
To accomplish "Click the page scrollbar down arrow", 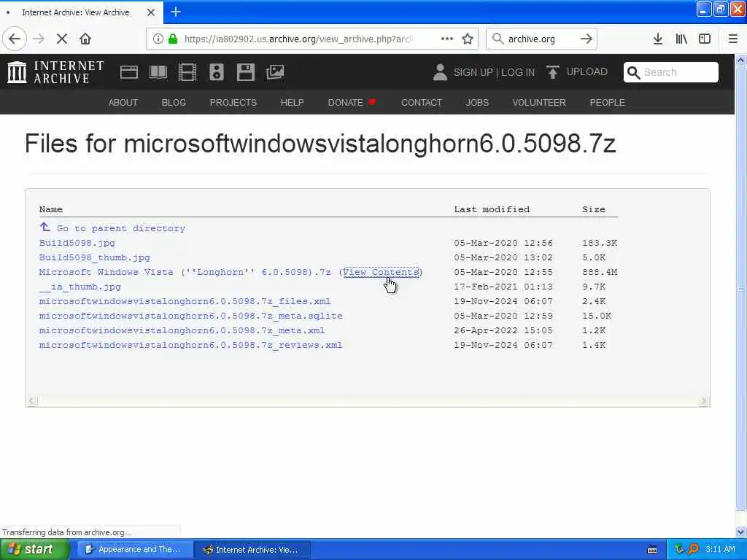I will (x=741, y=532).
